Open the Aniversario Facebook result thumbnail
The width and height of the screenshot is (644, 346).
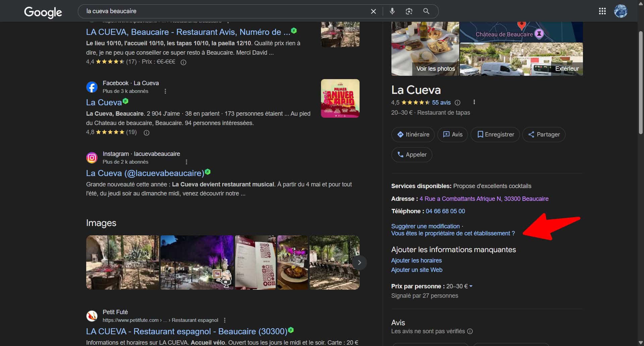340,98
